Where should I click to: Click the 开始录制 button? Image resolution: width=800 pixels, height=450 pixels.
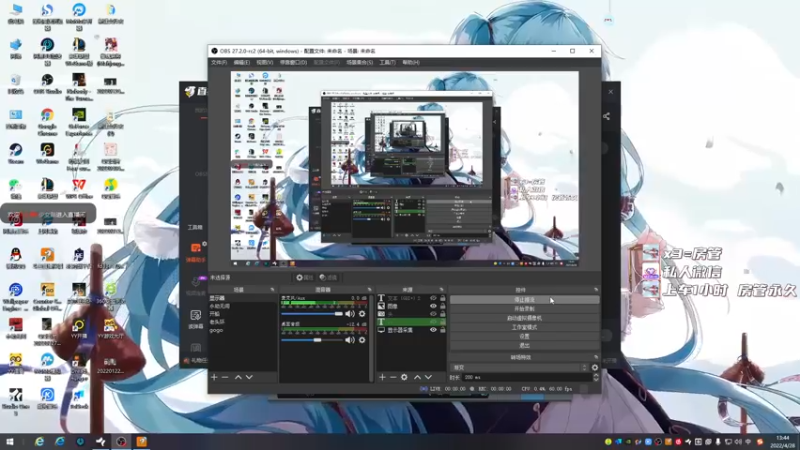tap(524, 309)
